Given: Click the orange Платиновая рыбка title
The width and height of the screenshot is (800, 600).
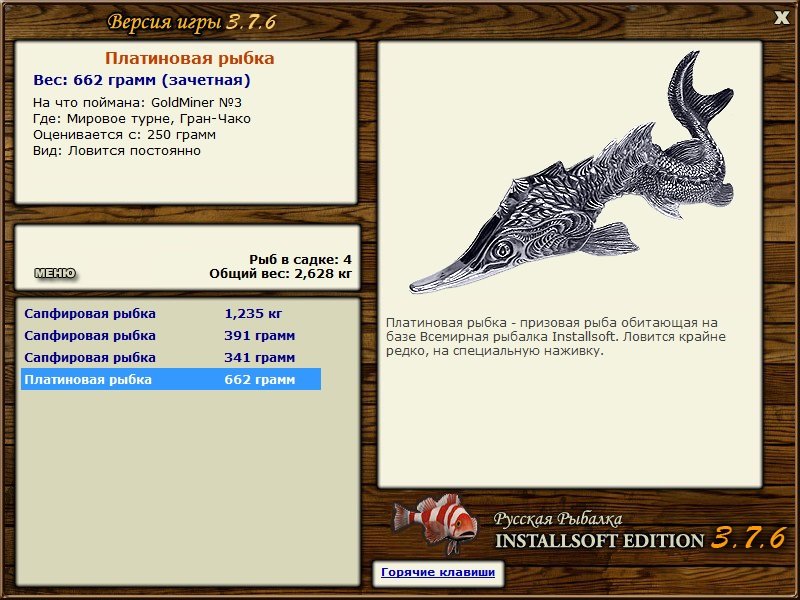Looking at the screenshot, I should pos(190,58).
